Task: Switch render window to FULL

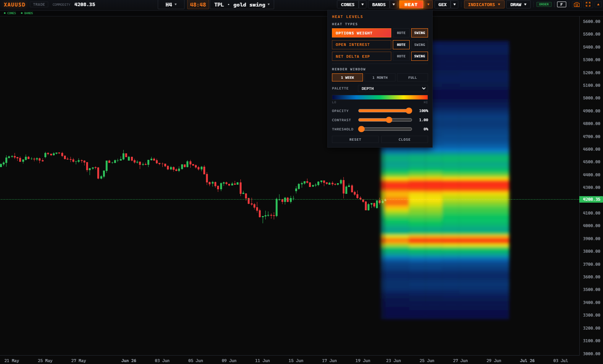Action: (x=412, y=78)
